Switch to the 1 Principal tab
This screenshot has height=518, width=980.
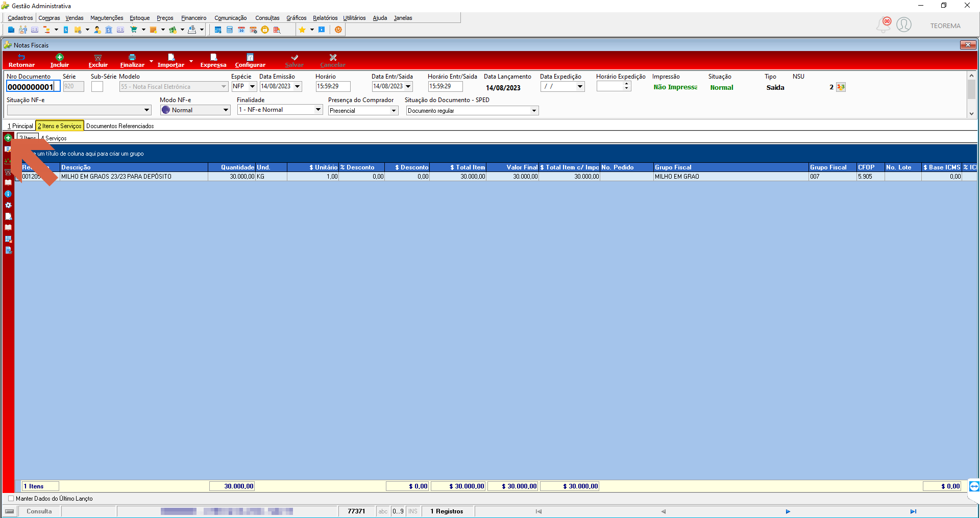point(20,126)
